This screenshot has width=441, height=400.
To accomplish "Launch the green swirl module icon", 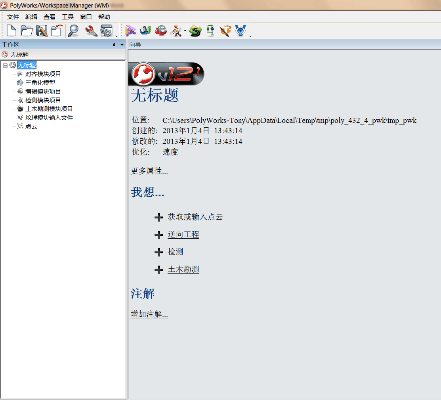I will 195,31.
